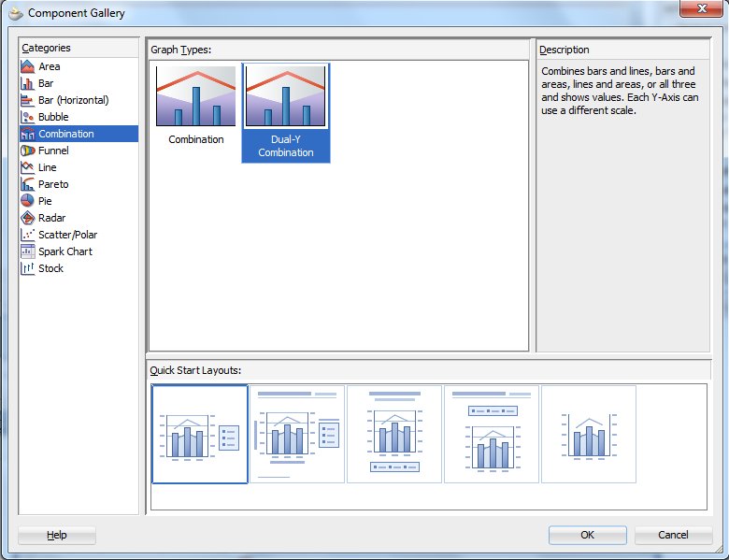This screenshot has width=729, height=560.
Task: Click the OK button
Action: tap(587, 535)
